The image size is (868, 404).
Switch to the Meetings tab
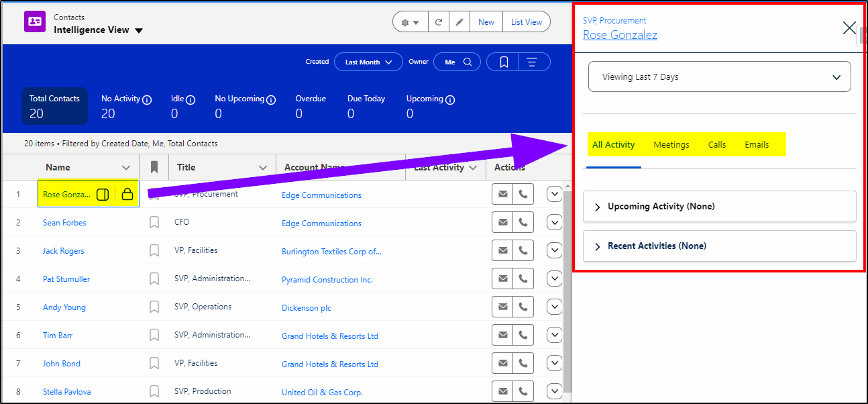click(671, 145)
